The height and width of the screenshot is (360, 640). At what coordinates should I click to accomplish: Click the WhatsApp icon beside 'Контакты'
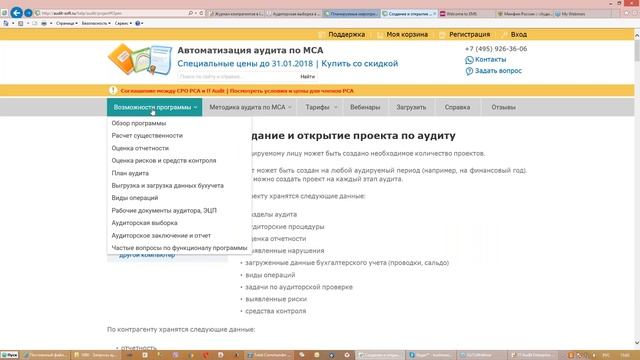coord(469,60)
